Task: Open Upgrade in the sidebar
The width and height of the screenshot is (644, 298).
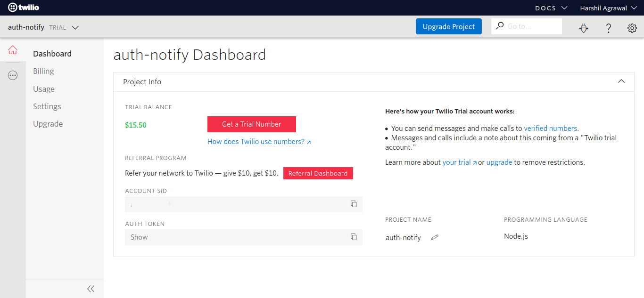Action: click(48, 124)
